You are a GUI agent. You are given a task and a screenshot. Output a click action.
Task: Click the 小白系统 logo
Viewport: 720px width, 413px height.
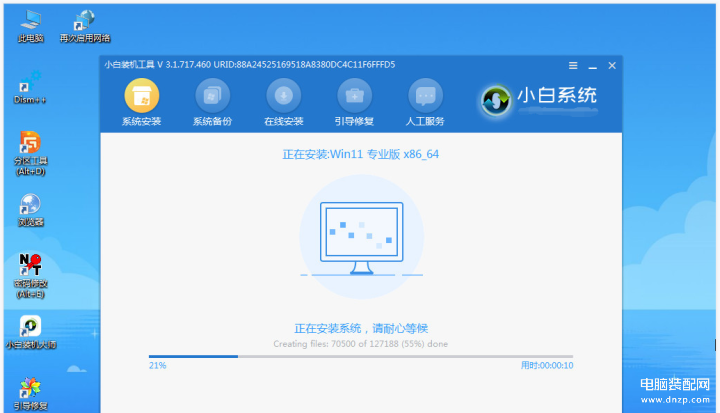[539, 100]
